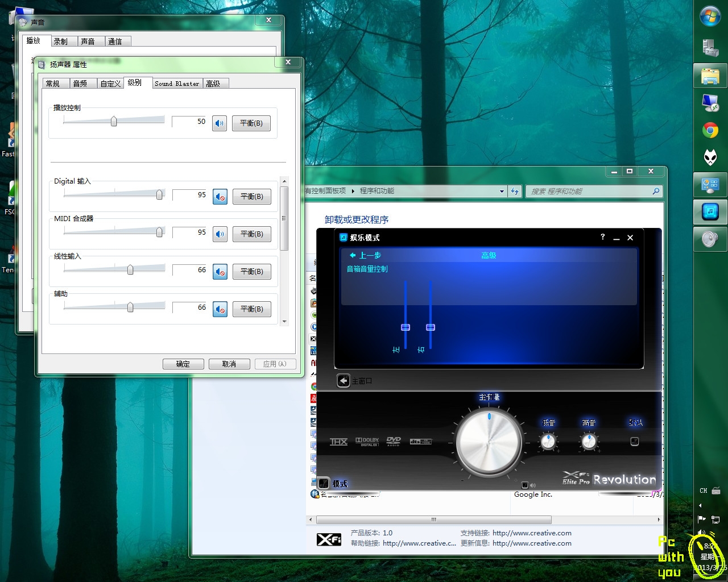Click the levels list scroll up arrow

(285, 181)
